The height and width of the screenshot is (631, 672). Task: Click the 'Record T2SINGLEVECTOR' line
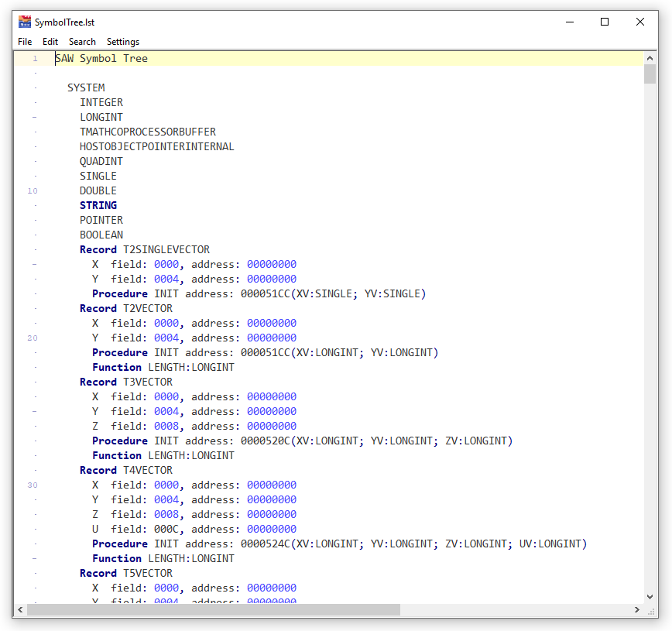[145, 249]
